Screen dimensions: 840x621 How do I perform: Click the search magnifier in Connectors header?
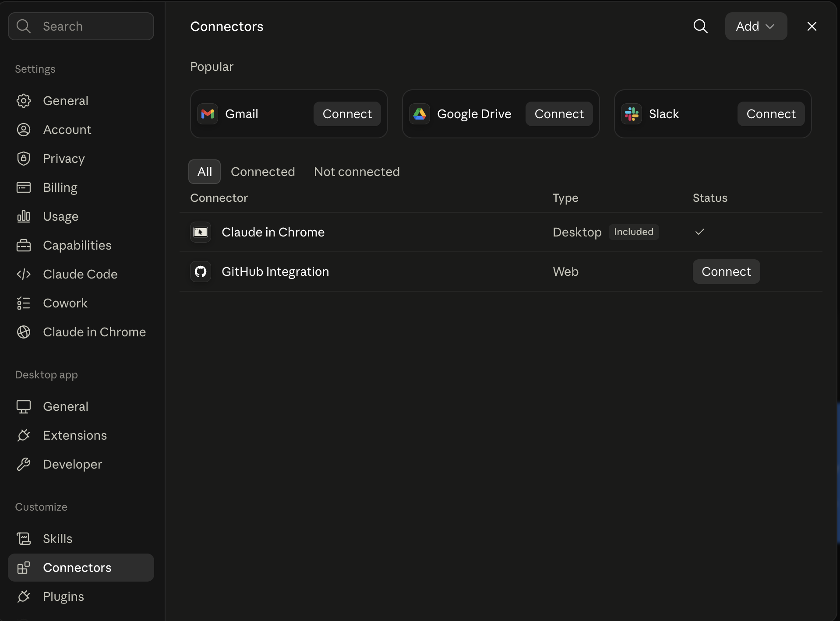pos(701,26)
